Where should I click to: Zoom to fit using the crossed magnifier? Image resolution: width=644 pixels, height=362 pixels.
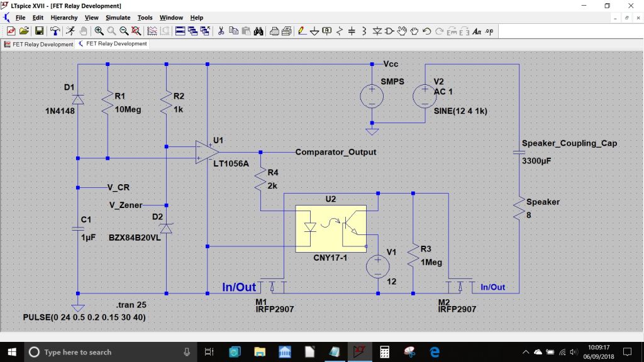[x=136, y=31]
